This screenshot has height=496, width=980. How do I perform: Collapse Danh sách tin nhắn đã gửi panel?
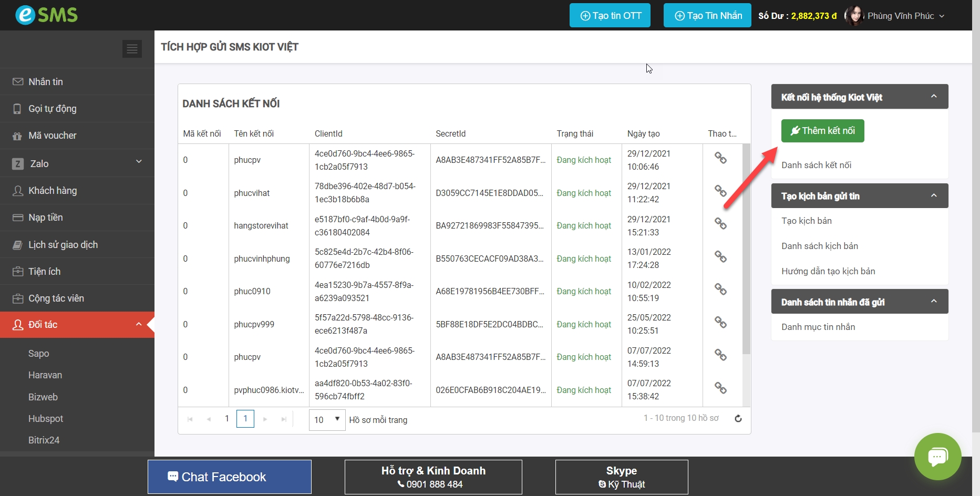point(933,302)
